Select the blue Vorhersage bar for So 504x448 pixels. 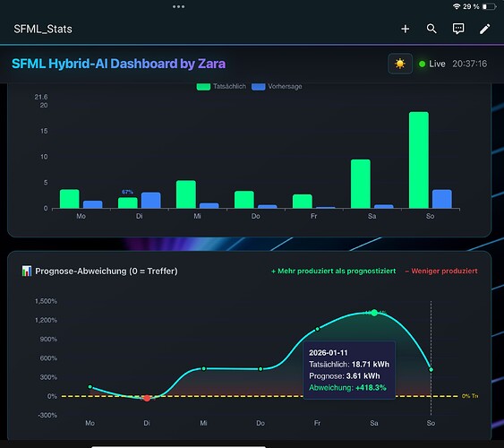(x=442, y=199)
